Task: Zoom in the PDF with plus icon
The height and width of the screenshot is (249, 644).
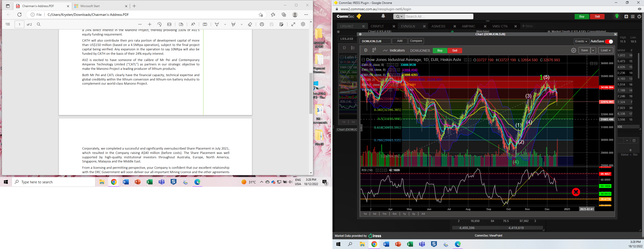Action: click(x=150, y=24)
